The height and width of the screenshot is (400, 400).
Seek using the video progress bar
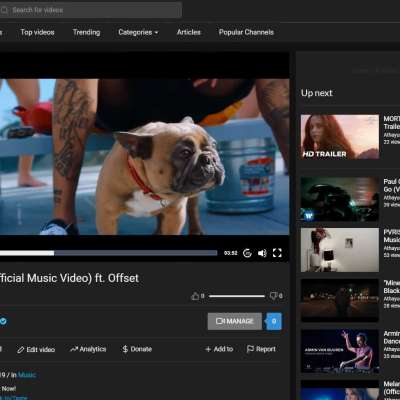[108, 253]
